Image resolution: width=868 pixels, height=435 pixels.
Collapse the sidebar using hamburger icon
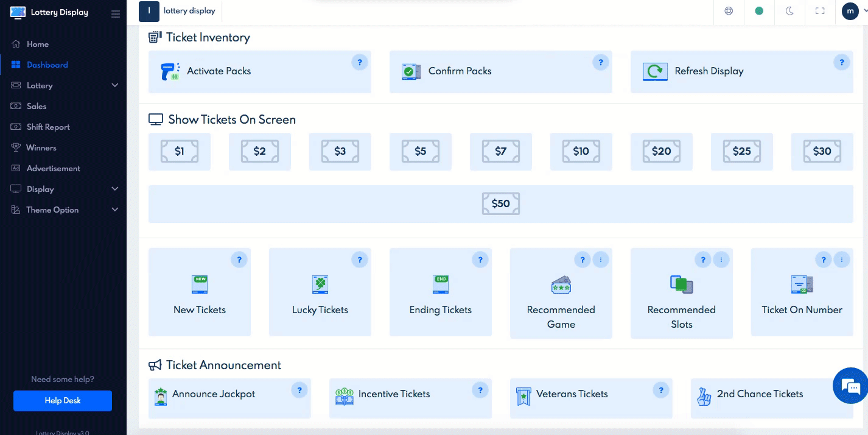(116, 14)
